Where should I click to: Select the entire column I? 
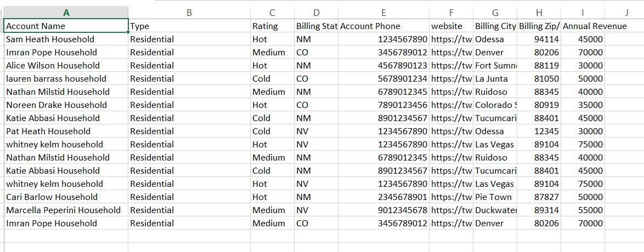(x=583, y=13)
